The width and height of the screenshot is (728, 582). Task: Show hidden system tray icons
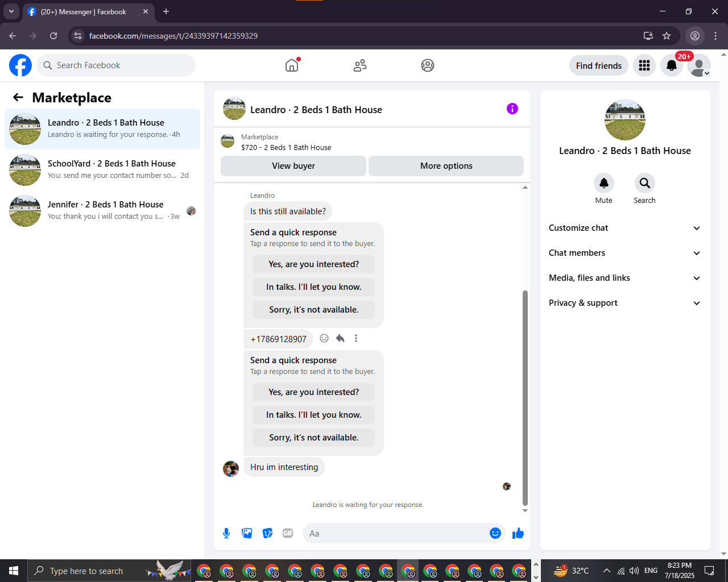click(607, 571)
